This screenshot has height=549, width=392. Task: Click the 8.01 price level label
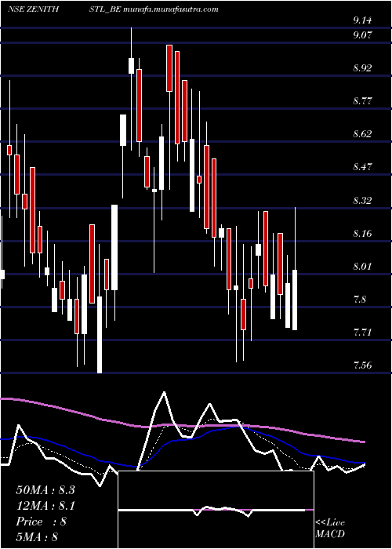[x=362, y=266]
